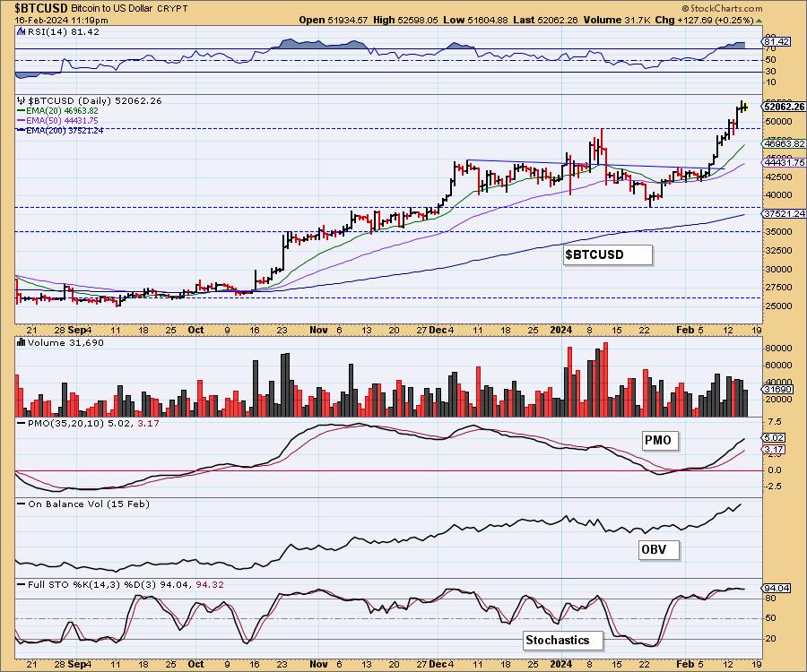This screenshot has width=807, height=672.
Task: Click the 80000 volume axis label
Action: click(x=778, y=348)
